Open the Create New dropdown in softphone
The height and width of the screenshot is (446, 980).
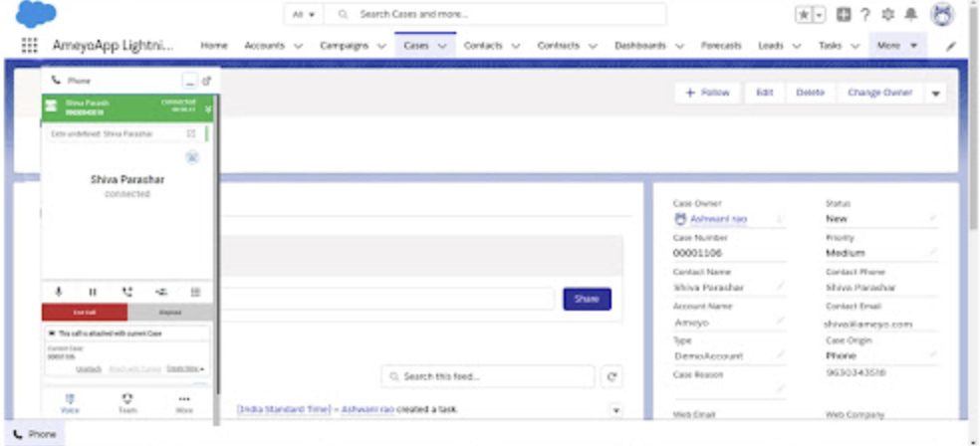tap(185, 368)
